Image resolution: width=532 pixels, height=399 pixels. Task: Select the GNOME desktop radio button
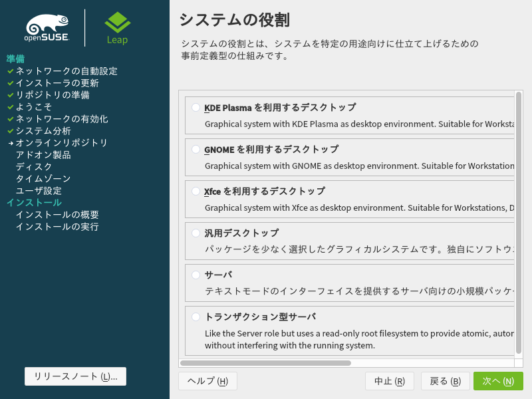[196, 149]
